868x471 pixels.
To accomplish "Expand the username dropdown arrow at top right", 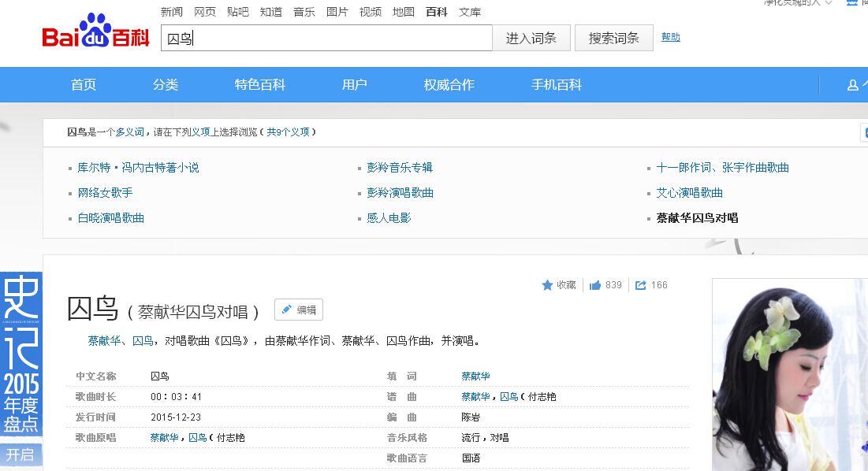I will pos(829,3).
